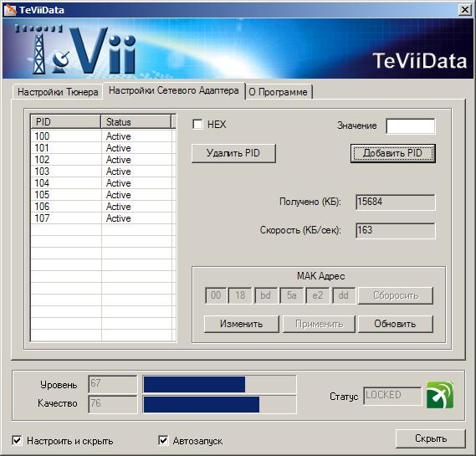476x456 pixels.
Task: Click the Status column header
Action: [136, 122]
